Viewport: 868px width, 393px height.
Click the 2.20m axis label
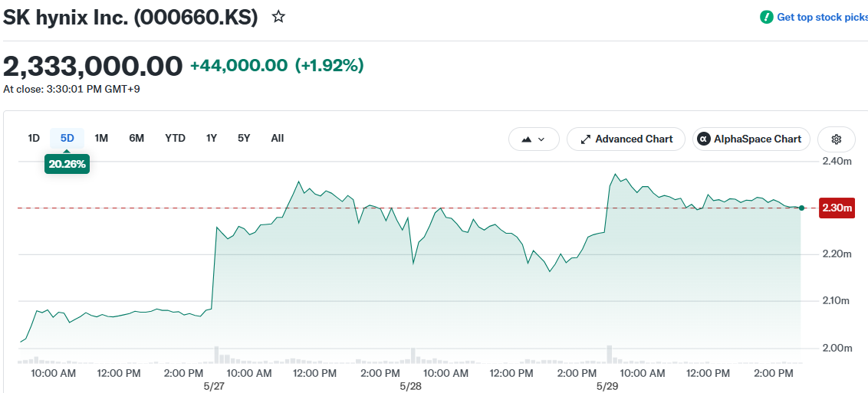837,254
